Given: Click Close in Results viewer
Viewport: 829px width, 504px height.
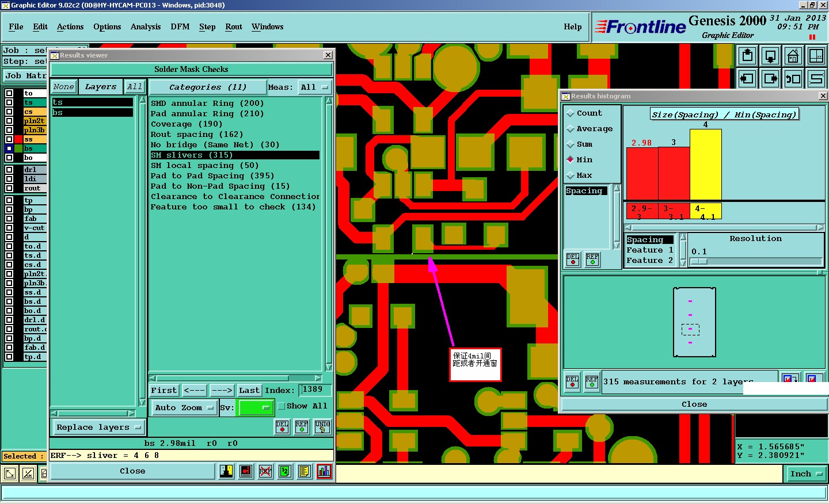Looking at the screenshot, I should click(132, 471).
